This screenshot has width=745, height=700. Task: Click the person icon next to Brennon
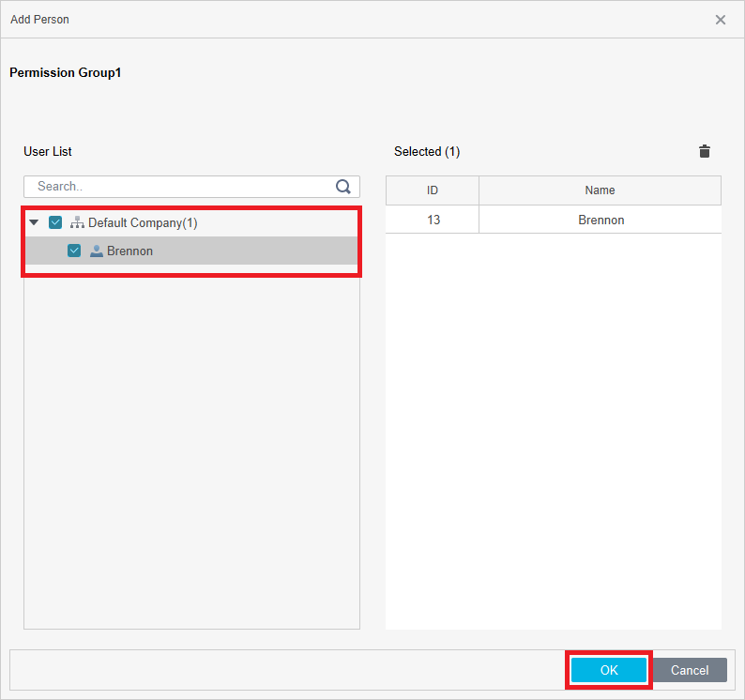(96, 251)
